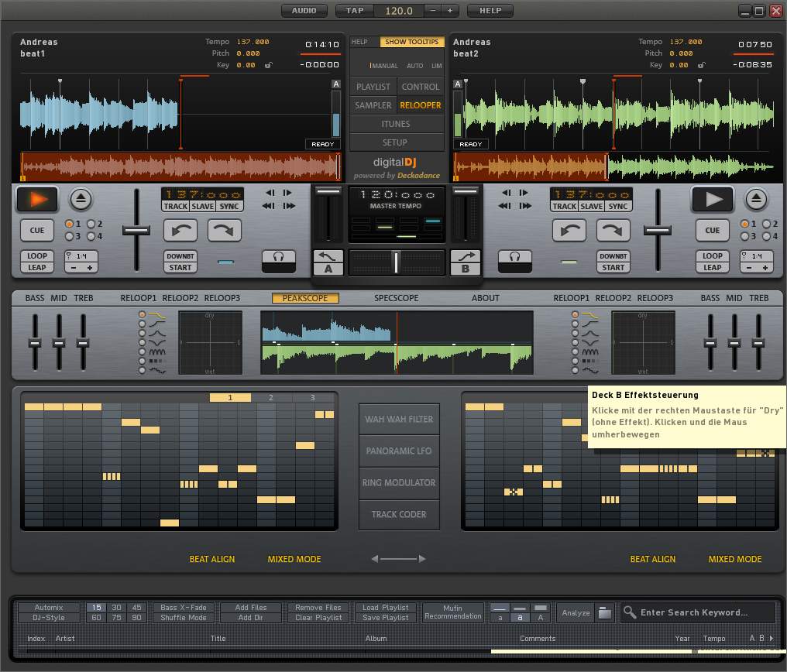Click Deck B pitch bend forward arrow
The width and height of the screenshot is (787, 672).
pyautogui.click(x=613, y=230)
